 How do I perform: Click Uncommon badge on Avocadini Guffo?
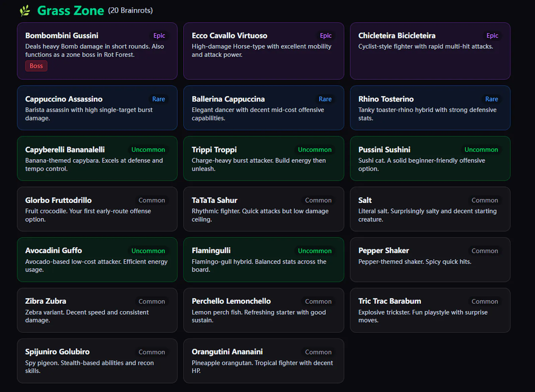tap(148, 251)
